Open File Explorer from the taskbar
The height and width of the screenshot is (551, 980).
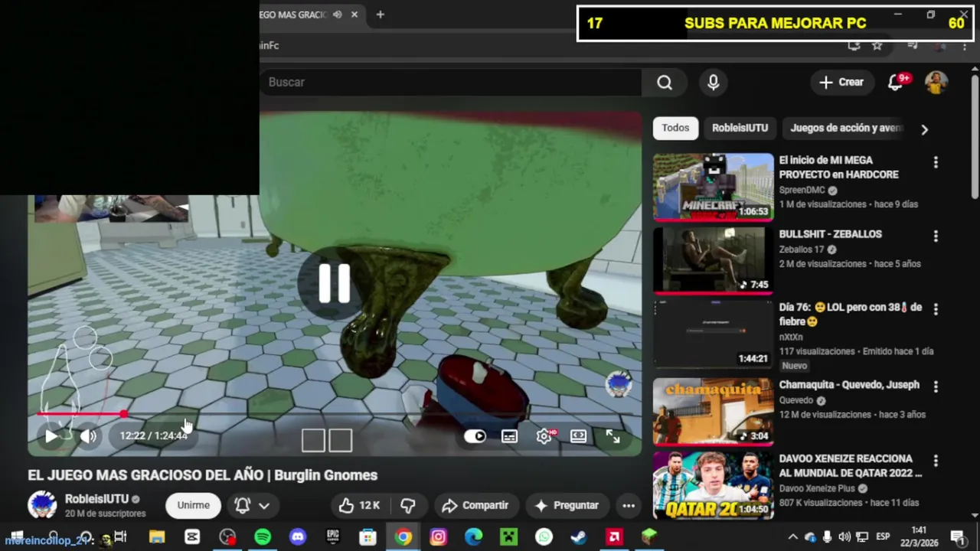(x=157, y=537)
